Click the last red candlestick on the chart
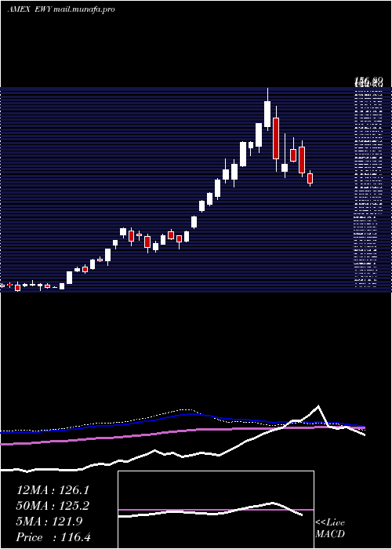Screen dimensions: 392x549 310,178
